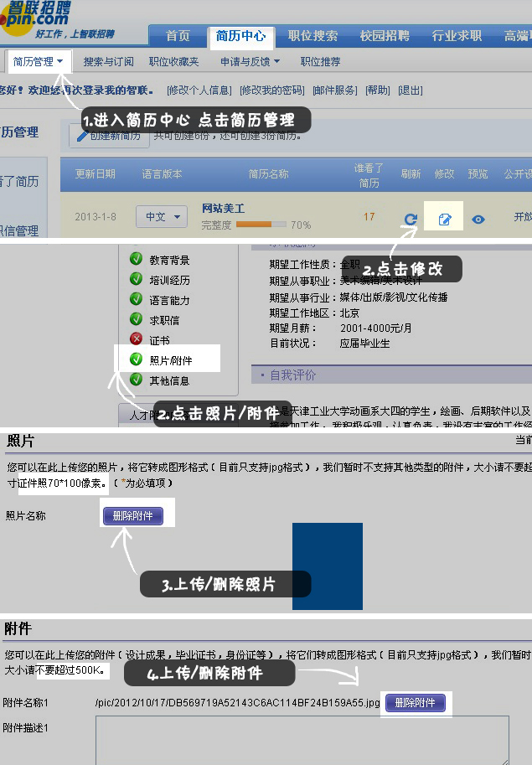
Task: Click the preview eye icon for 网站美工
Action: [x=478, y=220]
